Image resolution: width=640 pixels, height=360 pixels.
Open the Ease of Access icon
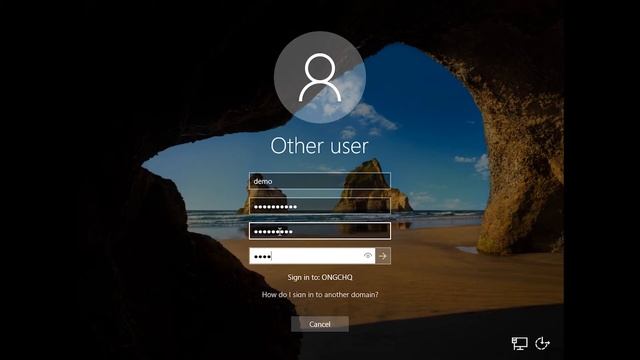tap(542, 343)
